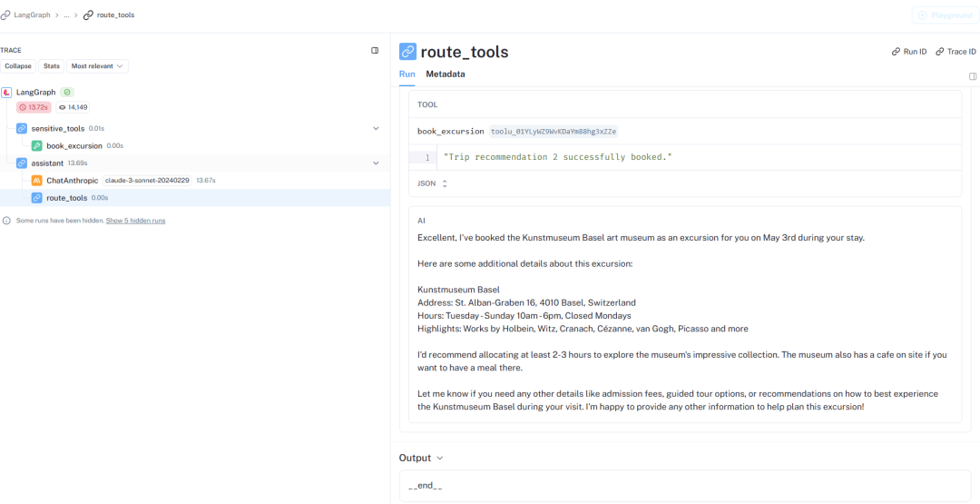
Task: Copy the Trace ID
Action: (957, 52)
